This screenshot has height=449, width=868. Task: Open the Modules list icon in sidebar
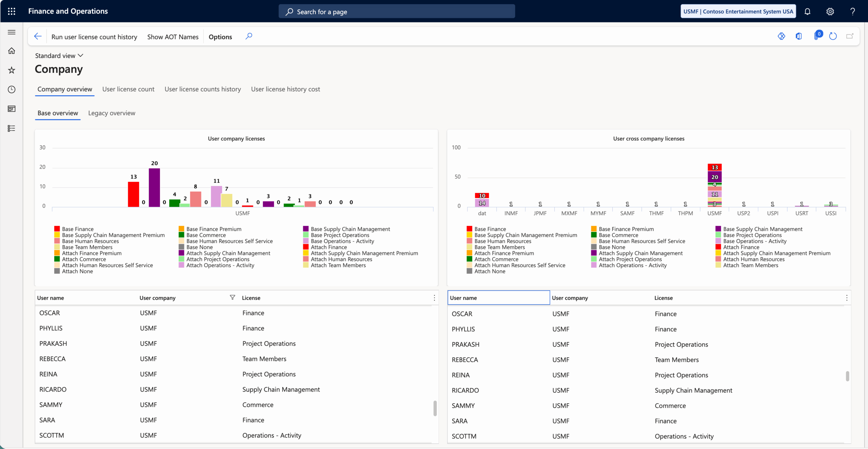pos(12,129)
